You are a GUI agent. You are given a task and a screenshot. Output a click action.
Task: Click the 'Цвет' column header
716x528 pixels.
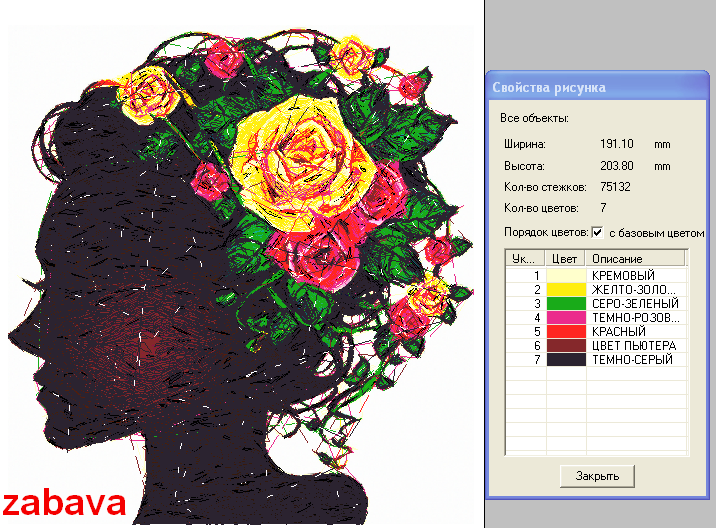pyautogui.click(x=565, y=259)
